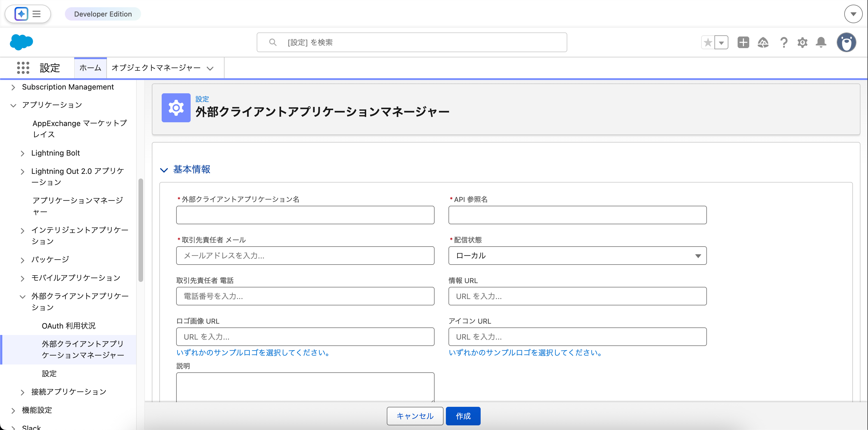Switch to the ホーム tab
Viewport: 868px width, 430px height.
pos(90,68)
